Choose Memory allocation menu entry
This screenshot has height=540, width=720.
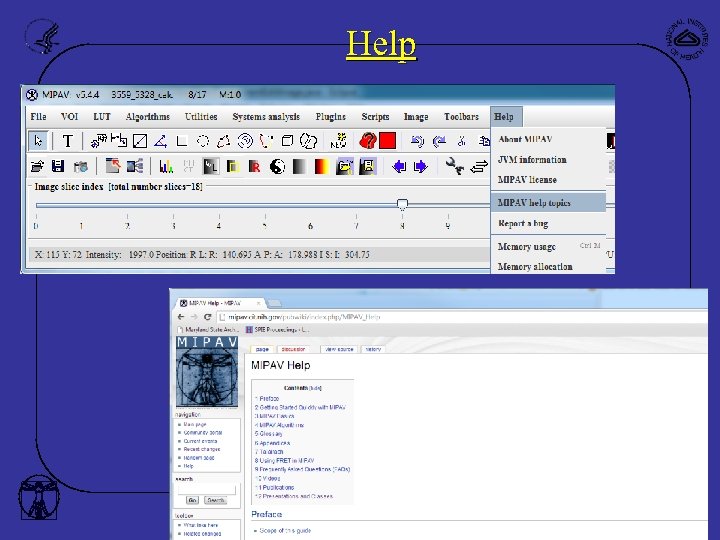coord(548,266)
